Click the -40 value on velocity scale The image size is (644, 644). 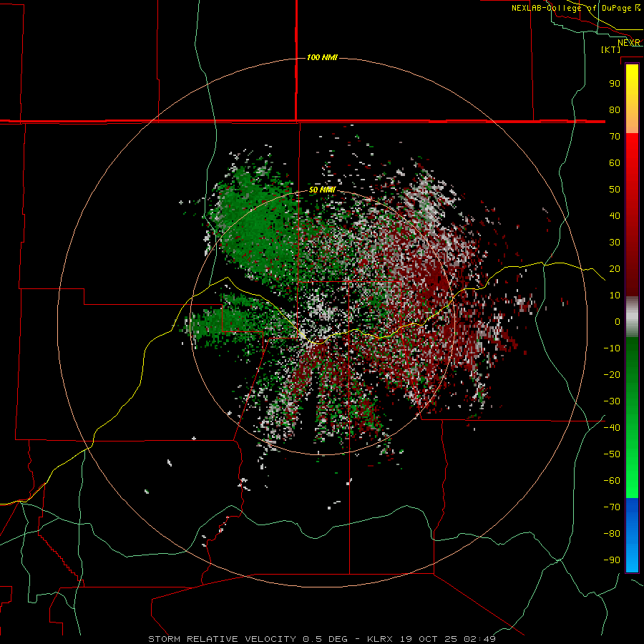pyautogui.click(x=612, y=428)
